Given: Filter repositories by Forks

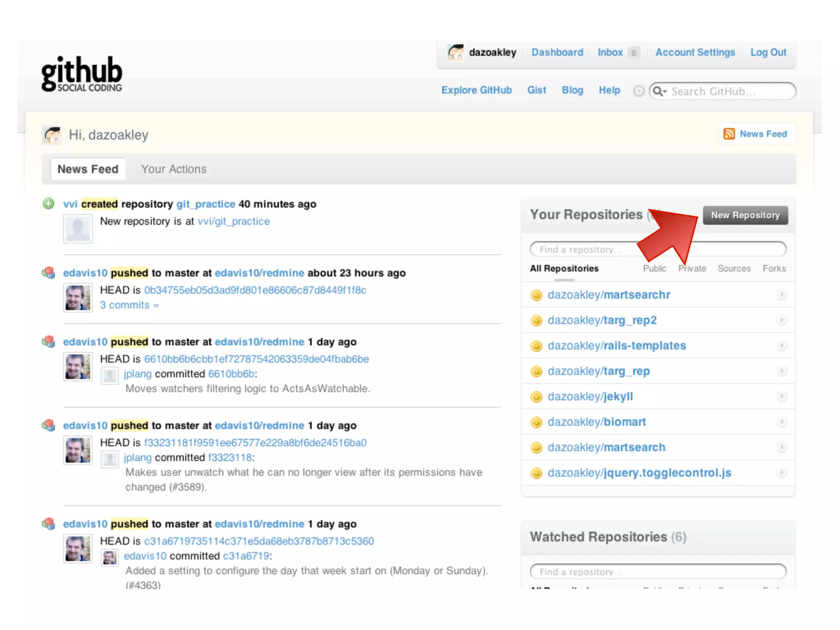Looking at the screenshot, I should pyautogui.click(x=774, y=268).
